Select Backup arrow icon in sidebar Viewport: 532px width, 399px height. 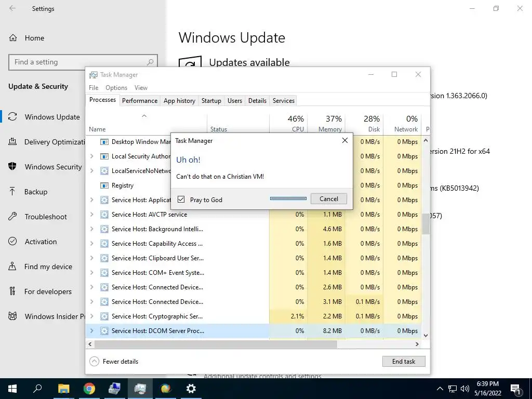click(12, 192)
